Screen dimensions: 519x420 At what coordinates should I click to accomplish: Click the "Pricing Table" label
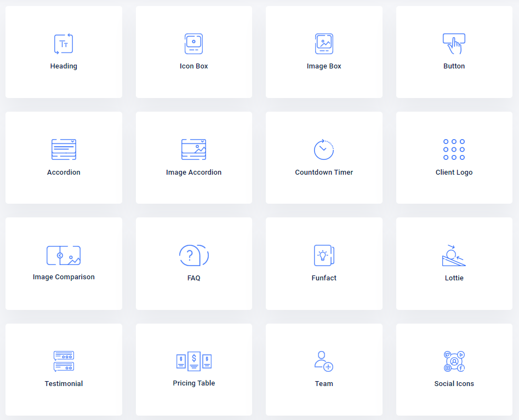point(193,383)
